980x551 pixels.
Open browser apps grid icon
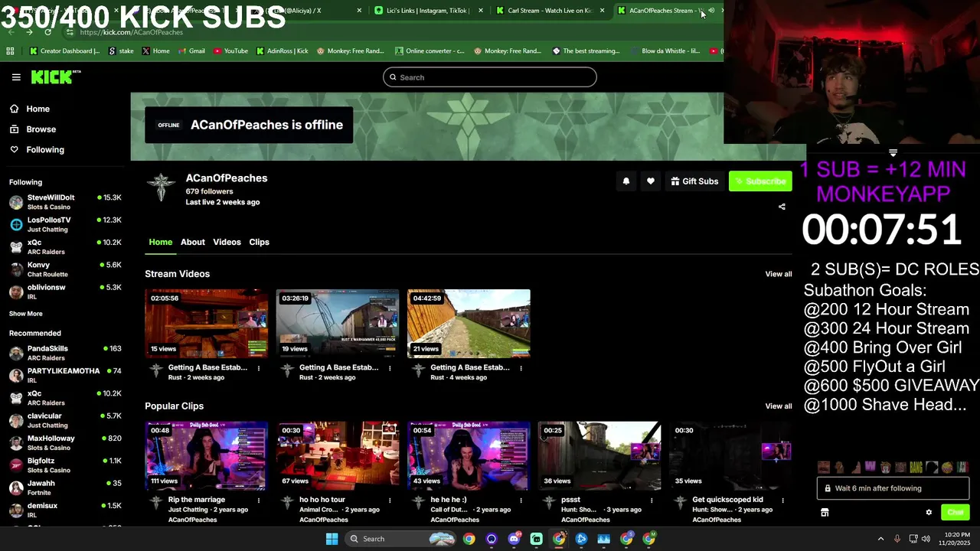coord(10,51)
